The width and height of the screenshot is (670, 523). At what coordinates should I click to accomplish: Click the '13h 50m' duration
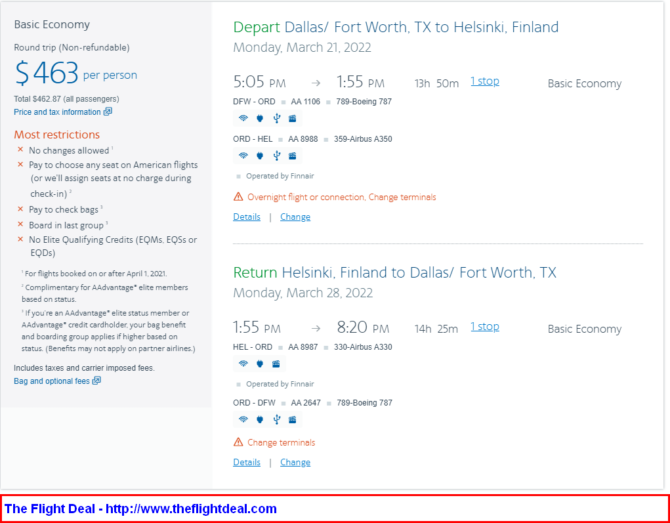436,83
